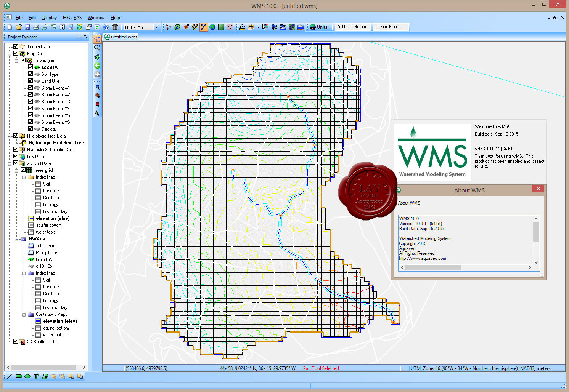Click the Frame view icon beside left-toolbar zoom
The height and width of the screenshot is (392, 569).
(97, 57)
